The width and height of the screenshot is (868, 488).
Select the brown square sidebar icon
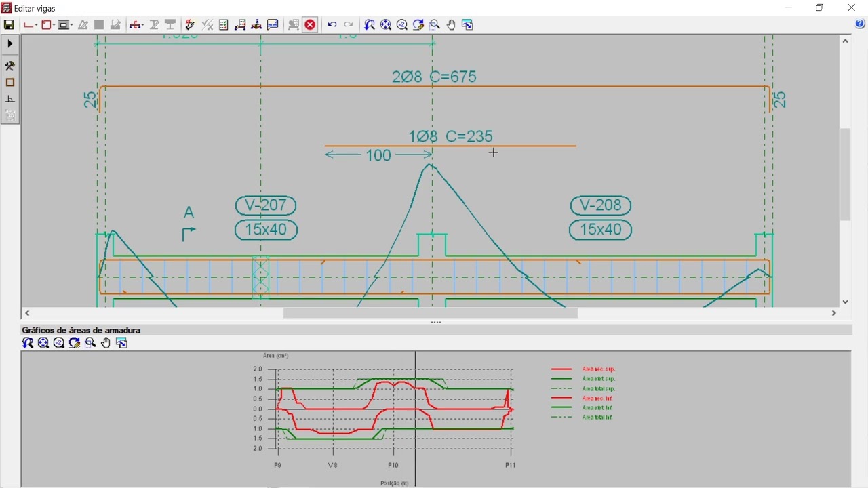pos(9,83)
